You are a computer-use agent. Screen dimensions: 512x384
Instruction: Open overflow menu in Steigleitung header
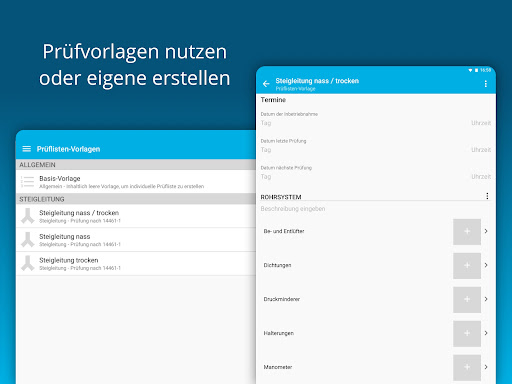point(485,84)
